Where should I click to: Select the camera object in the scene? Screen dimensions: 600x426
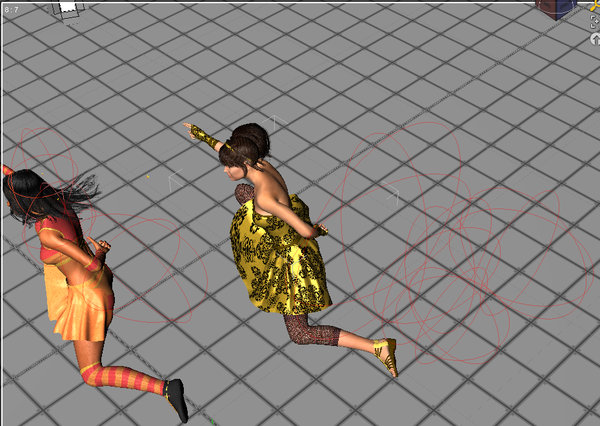[x=68, y=10]
